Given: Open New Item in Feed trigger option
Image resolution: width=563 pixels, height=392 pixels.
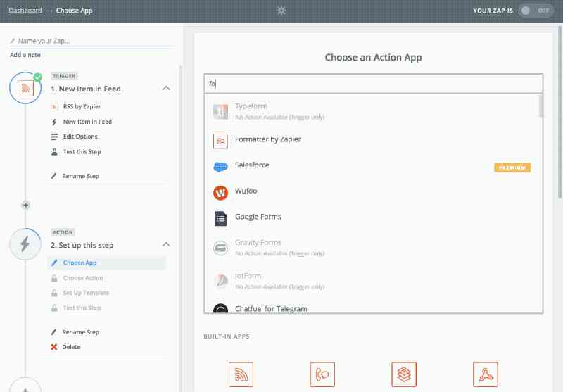Looking at the screenshot, I should (x=87, y=122).
